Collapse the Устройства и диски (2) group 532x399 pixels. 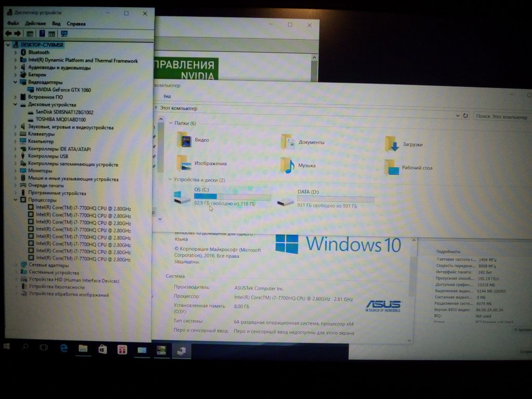pos(170,179)
